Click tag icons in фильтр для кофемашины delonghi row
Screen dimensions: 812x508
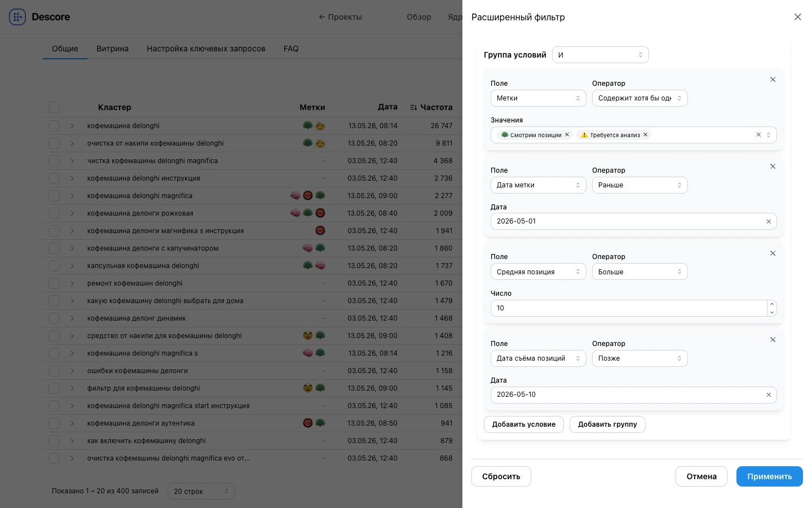coord(314,388)
